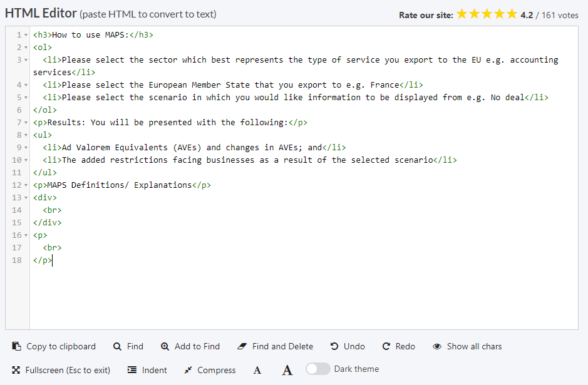
Task: Undo the last edit
Action: 335,346
